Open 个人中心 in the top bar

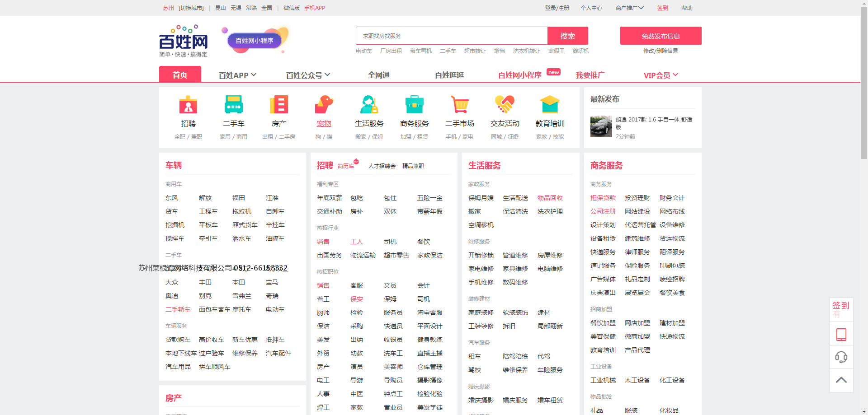point(591,8)
